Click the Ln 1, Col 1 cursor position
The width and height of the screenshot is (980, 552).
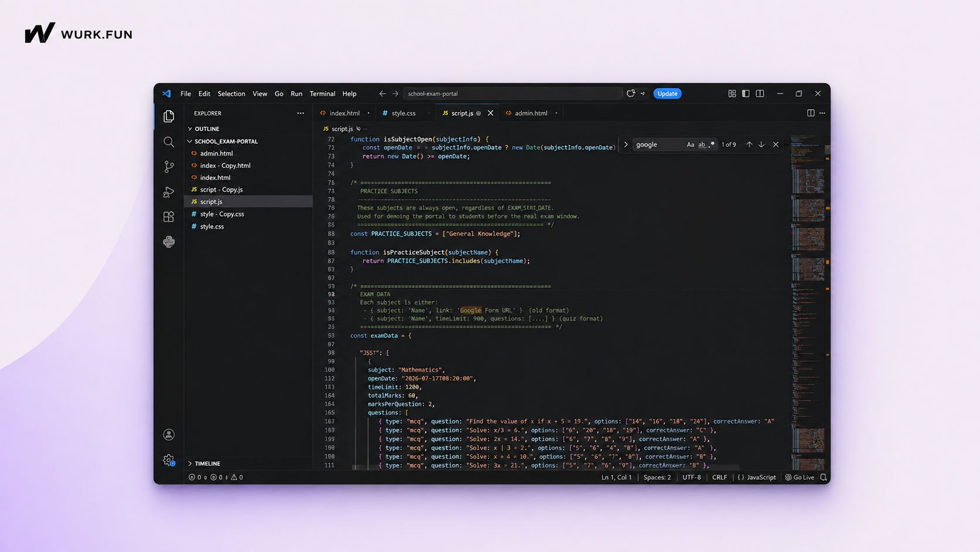pos(617,478)
